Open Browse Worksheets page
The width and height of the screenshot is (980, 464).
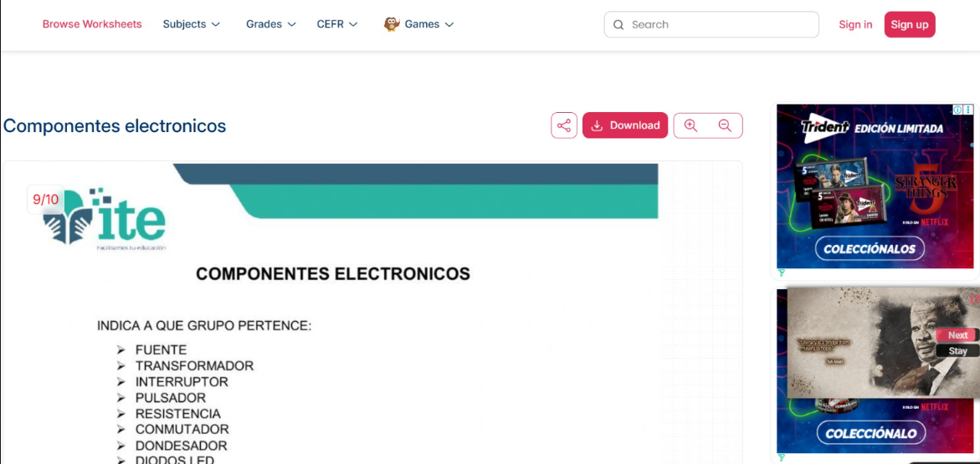(92, 24)
